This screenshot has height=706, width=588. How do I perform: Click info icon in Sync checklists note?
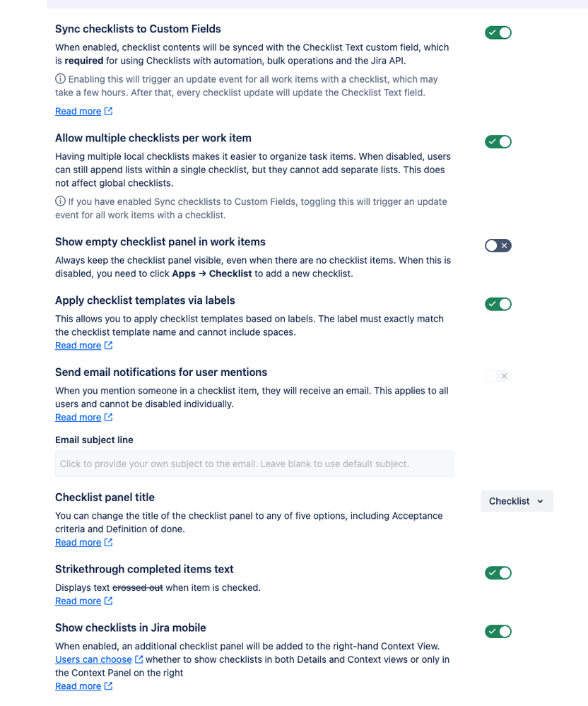tap(60, 78)
